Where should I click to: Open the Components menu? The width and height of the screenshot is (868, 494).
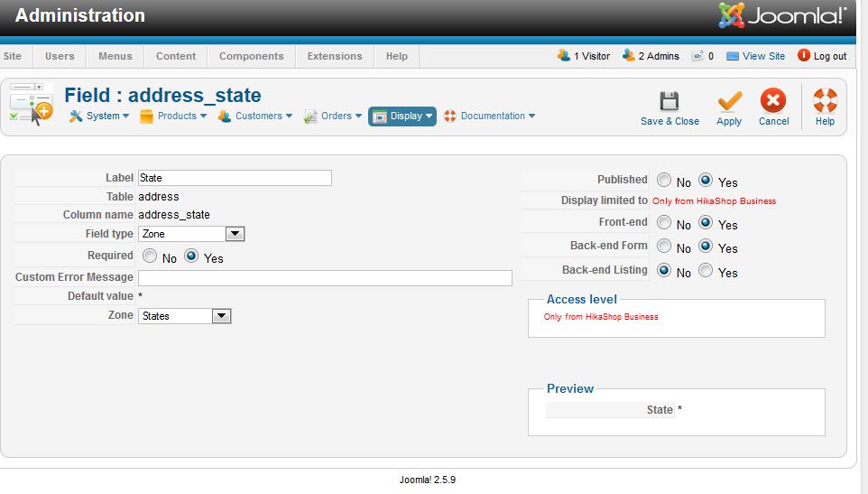click(x=252, y=57)
